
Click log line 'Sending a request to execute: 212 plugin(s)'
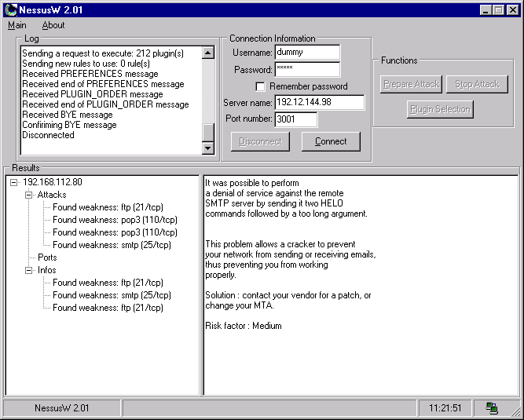click(103, 53)
